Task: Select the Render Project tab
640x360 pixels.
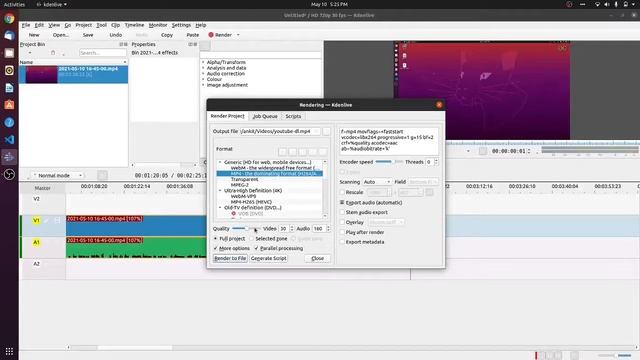Action: pyautogui.click(x=227, y=116)
